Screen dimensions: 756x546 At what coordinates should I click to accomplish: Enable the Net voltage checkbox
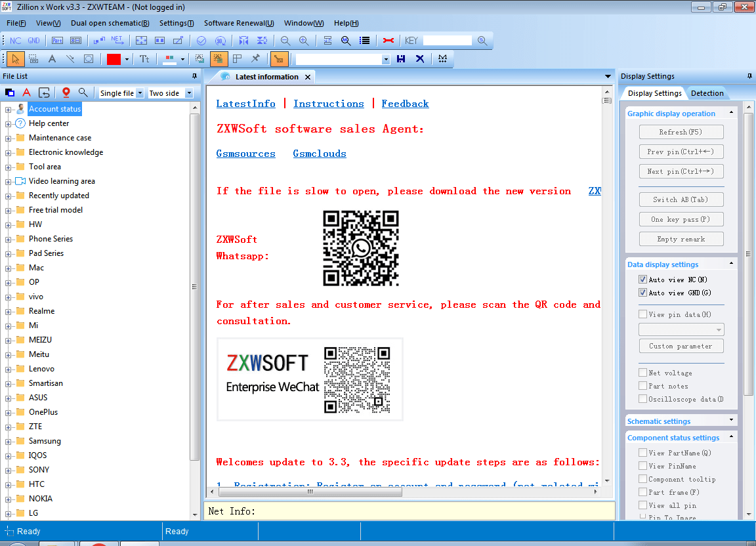pyautogui.click(x=642, y=373)
